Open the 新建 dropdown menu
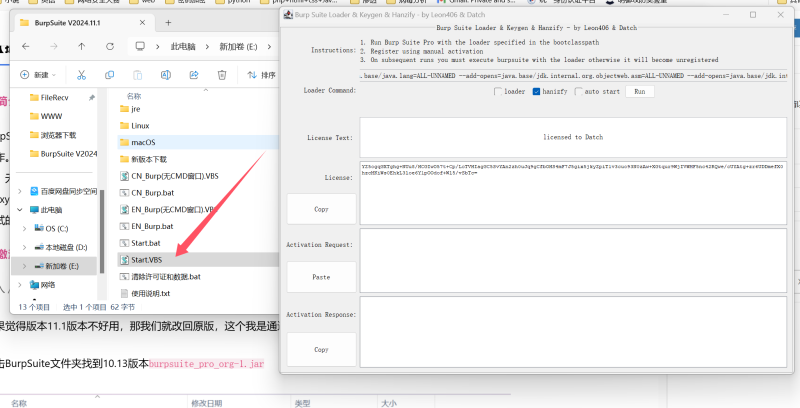This screenshot has height=408, width=800. [x=40, y=75]
